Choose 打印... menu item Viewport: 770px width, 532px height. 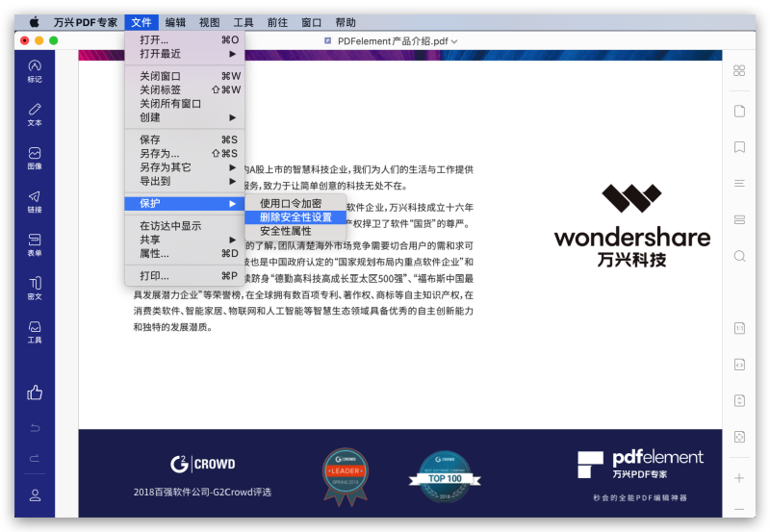[x=185, y=276]
